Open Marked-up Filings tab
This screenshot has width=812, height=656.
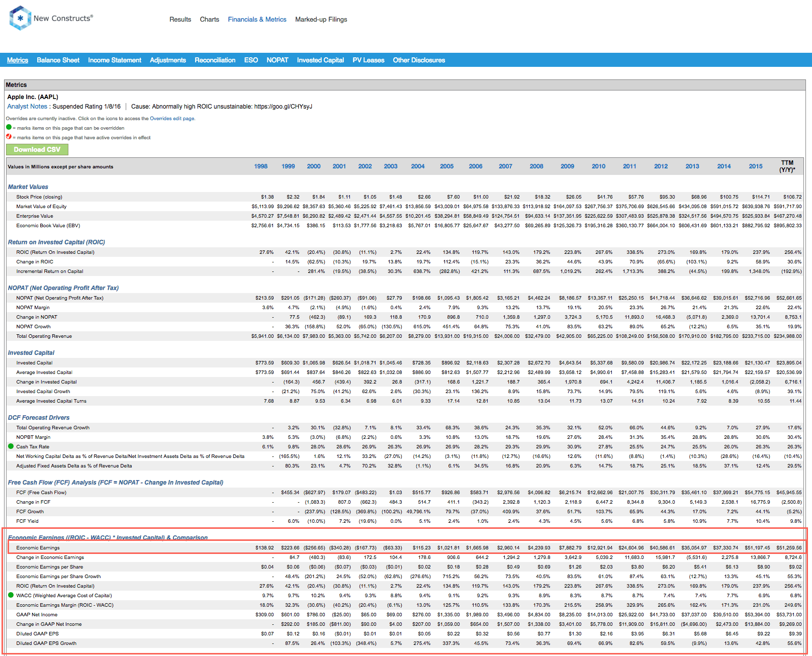coord(321,20)
